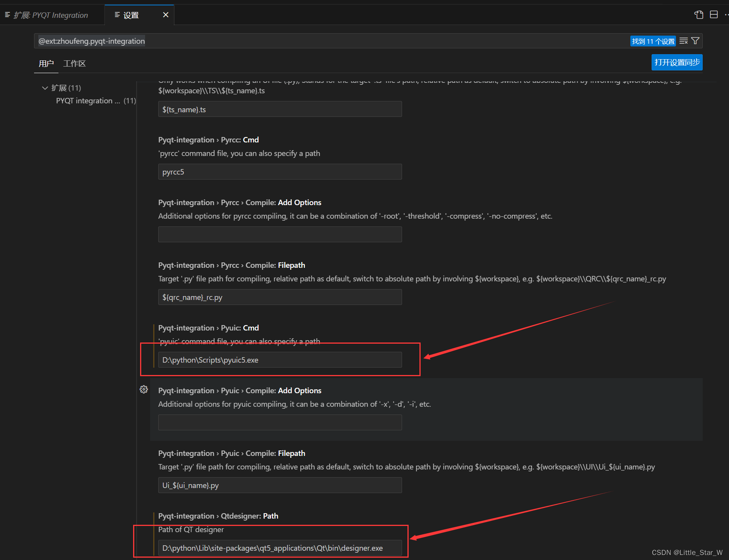The image size is (729, 560).
Task: Edit Pyrcc Cmd field containing pyrcc5
Action: (x=280, y=172)
